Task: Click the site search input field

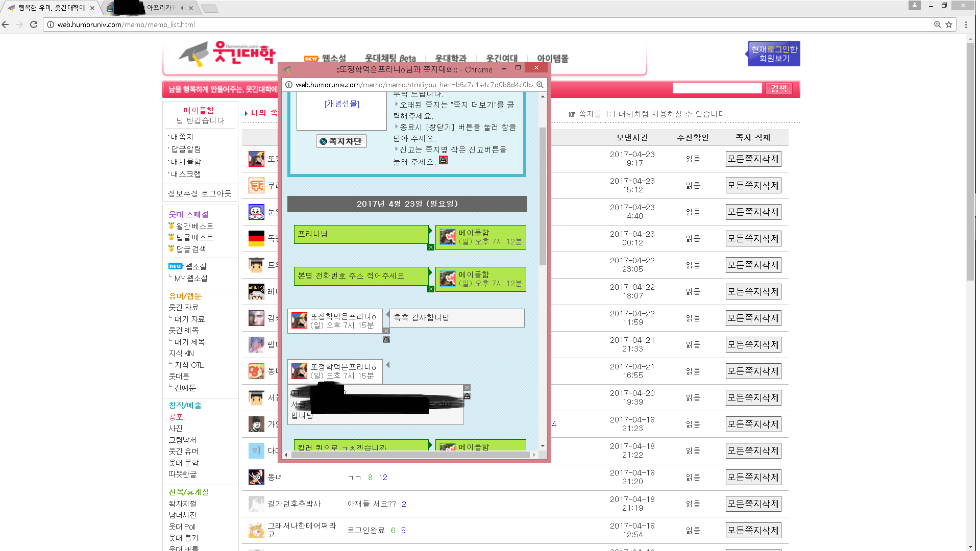Action: click(717, 89)
